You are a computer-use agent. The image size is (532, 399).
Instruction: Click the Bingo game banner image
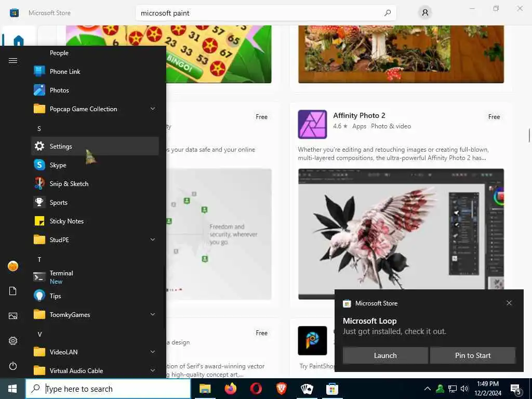219,54
